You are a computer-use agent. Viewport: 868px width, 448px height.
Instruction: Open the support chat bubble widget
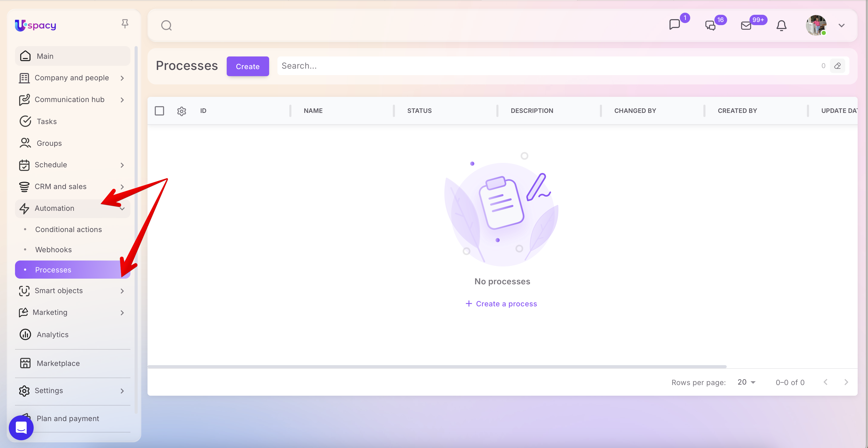click(x=21, y=428)
